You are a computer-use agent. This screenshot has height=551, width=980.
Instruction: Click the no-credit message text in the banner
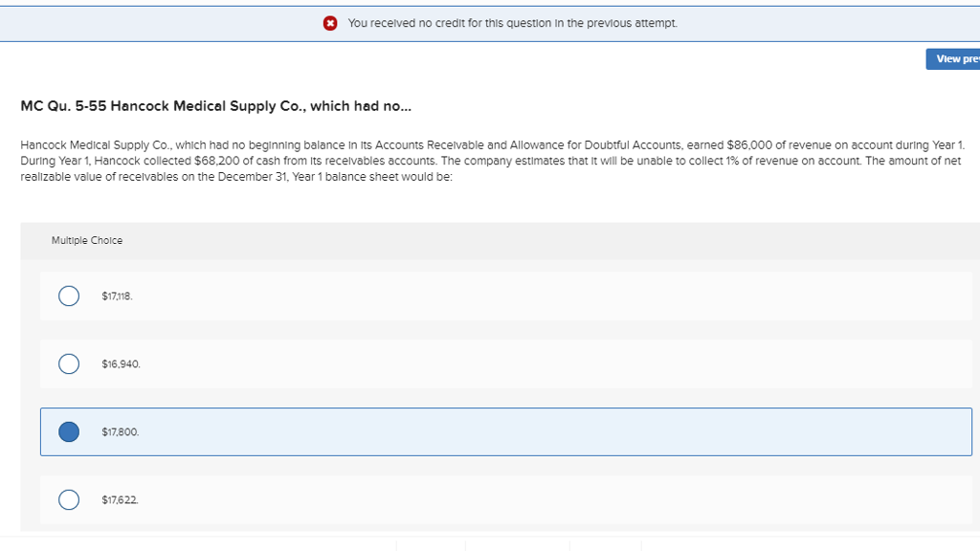point(512,23)
